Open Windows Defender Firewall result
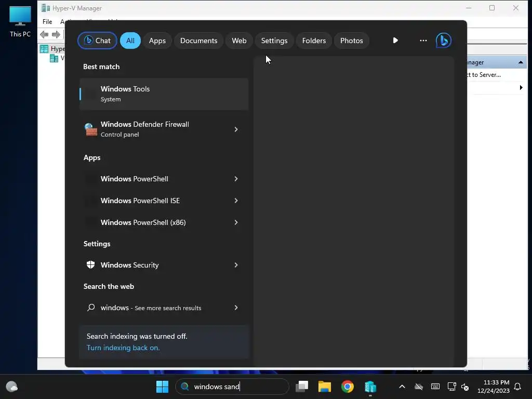 coord(164,129)
